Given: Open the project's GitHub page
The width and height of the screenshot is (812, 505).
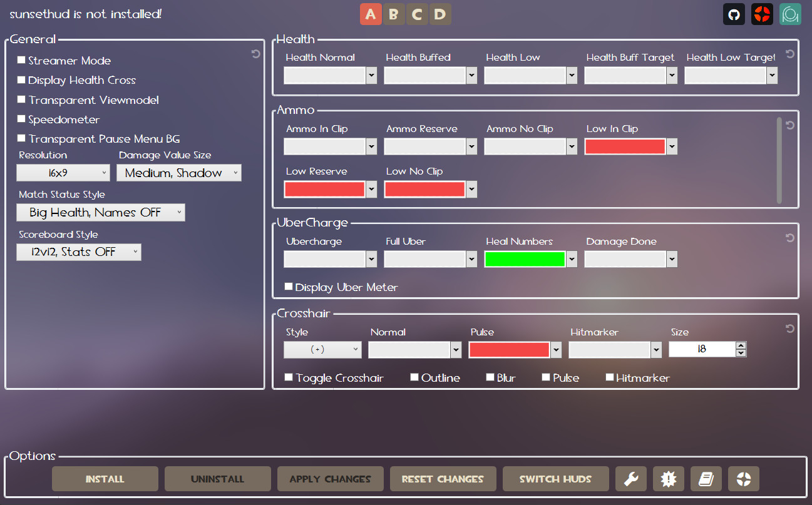Looking at the screenshot, I should [x=734, y=14].
